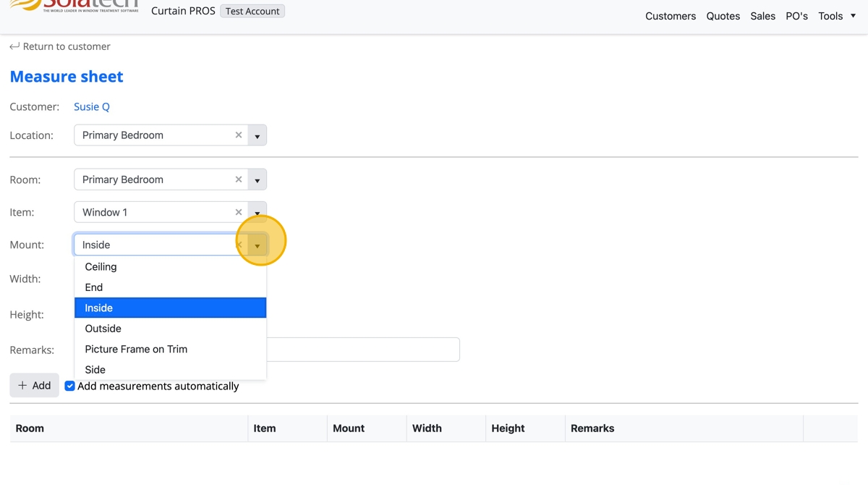Clear the Room selection X icon

tap(239, 180)
